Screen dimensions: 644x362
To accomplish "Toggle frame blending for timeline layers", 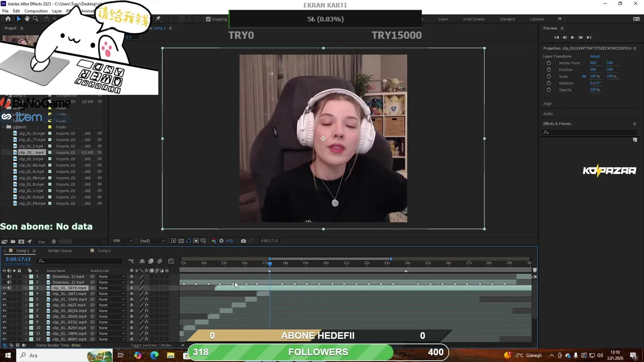I will [x=150, y=261].
